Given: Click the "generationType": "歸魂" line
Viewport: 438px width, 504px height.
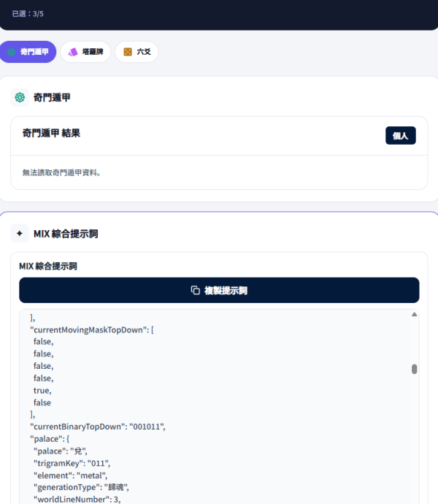Looking at the screenshot, I should [81, 487].
